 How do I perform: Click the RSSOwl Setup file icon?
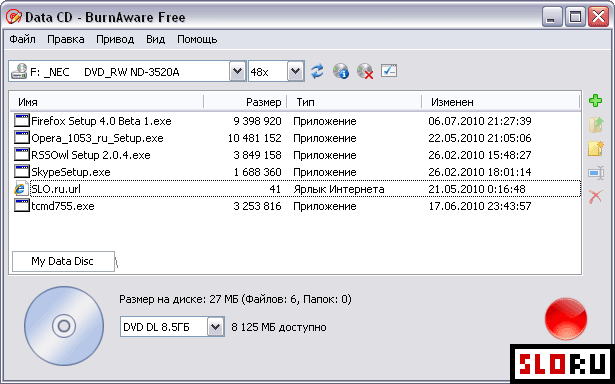pos(22,155)
